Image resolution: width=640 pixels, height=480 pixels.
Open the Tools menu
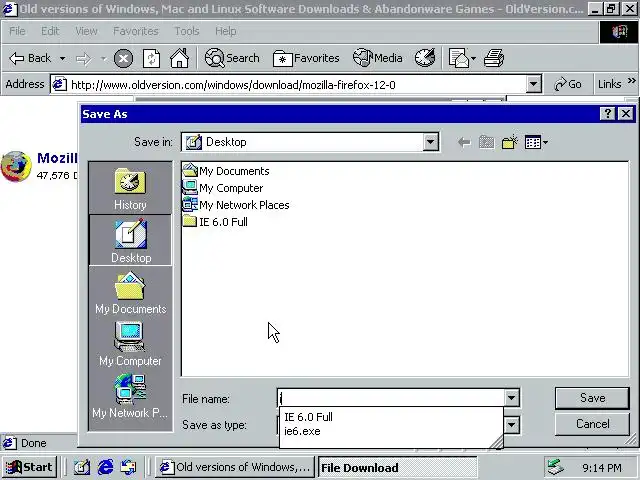click(187, 31)
